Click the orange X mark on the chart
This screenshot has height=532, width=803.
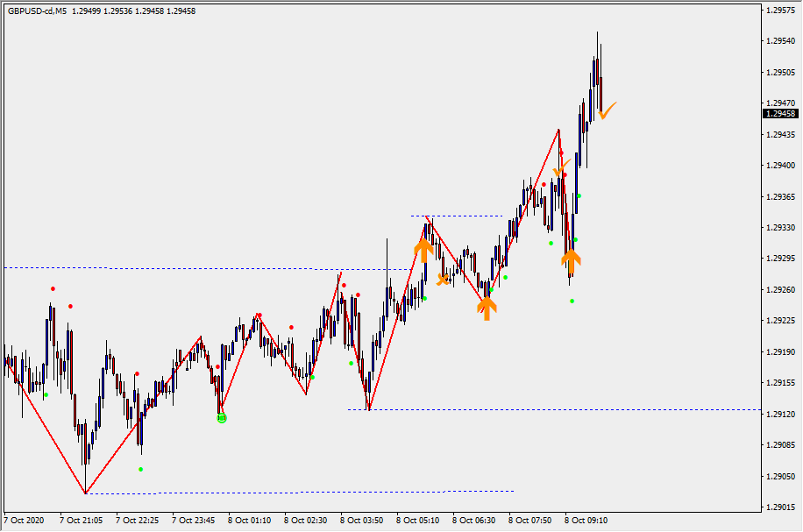pyautogui.click(x=444, y=280)
